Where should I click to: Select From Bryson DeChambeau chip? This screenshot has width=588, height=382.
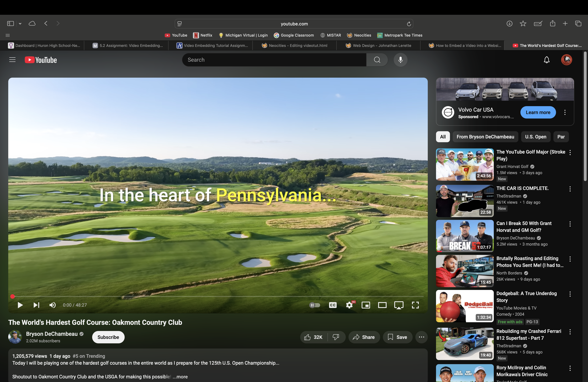(x=485, y=137)
